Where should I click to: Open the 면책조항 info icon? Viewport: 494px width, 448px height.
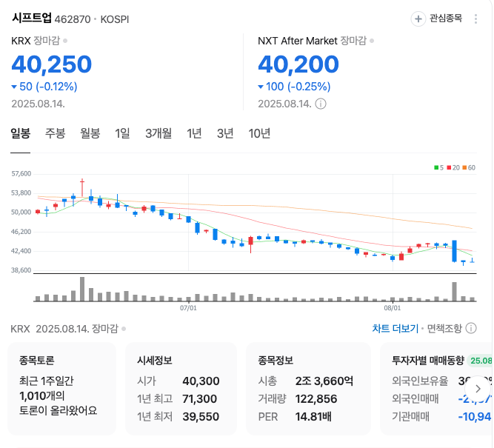[471, 328]
